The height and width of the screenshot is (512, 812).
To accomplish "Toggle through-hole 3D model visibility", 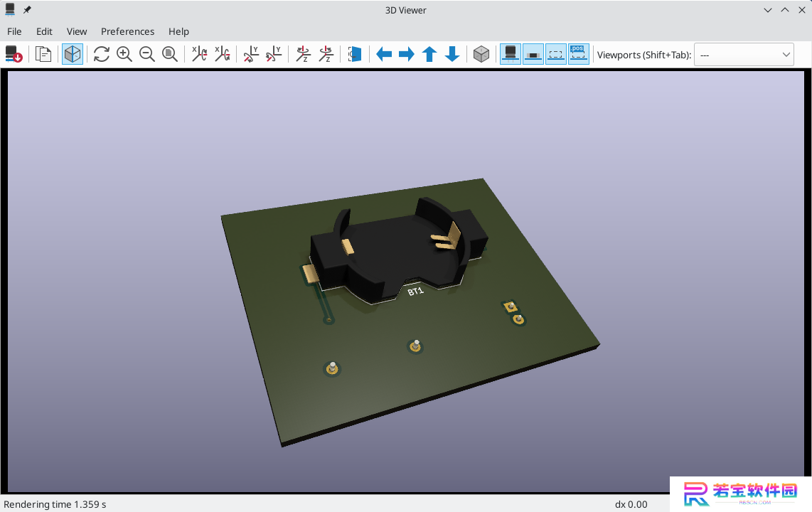I will pyautogui.click(x=511, y=54).
